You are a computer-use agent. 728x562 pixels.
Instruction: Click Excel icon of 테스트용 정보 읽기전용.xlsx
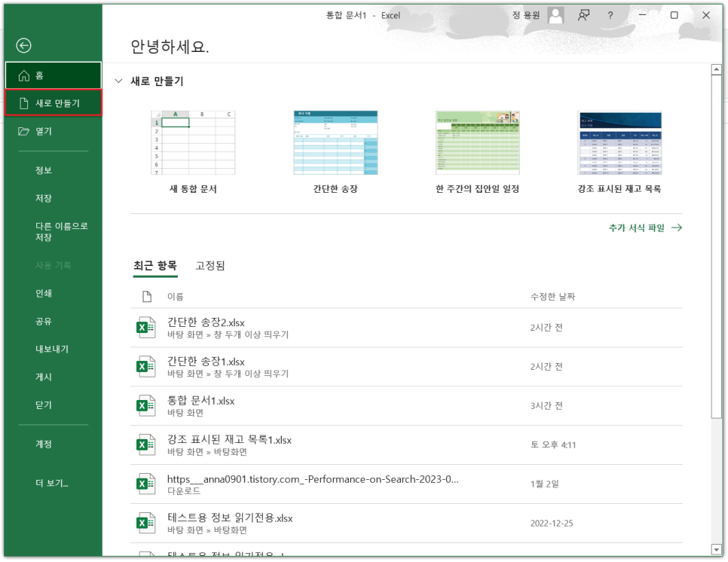[145, 523]
